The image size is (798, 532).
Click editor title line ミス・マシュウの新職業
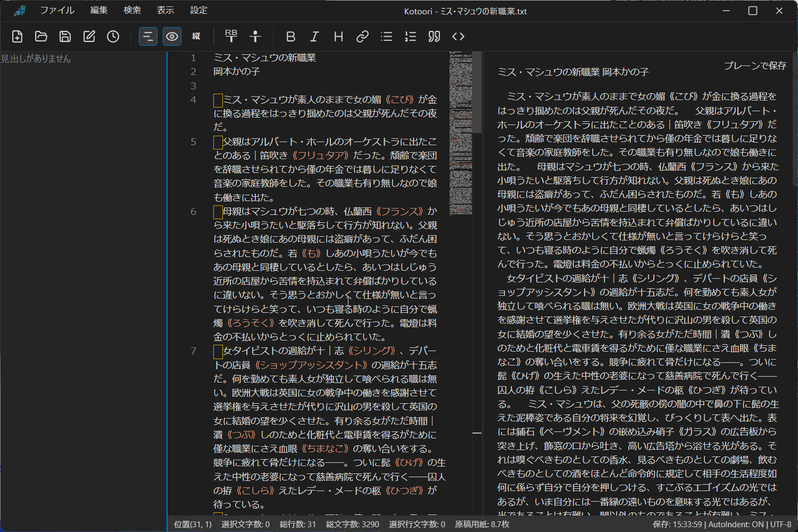click(265, 58)
